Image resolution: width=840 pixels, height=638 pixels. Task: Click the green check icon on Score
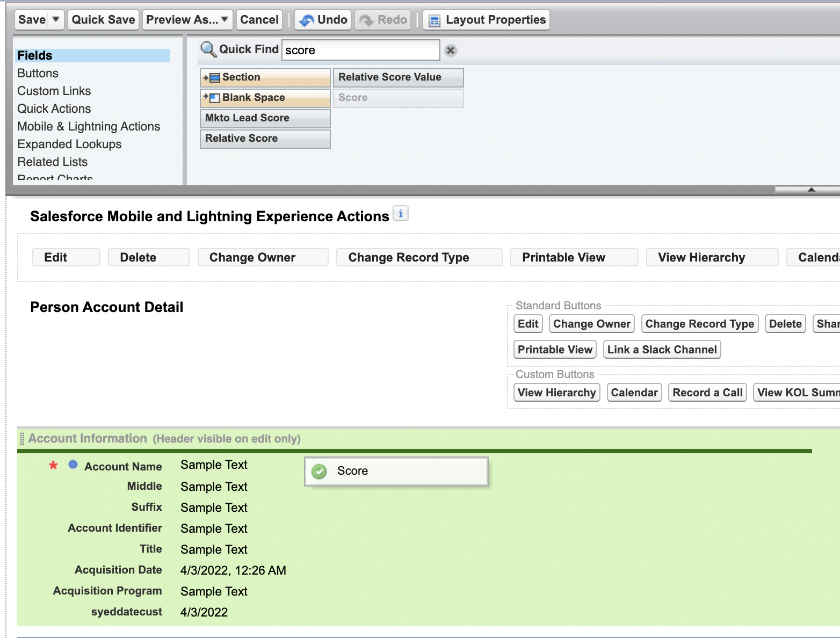(320, 472)
